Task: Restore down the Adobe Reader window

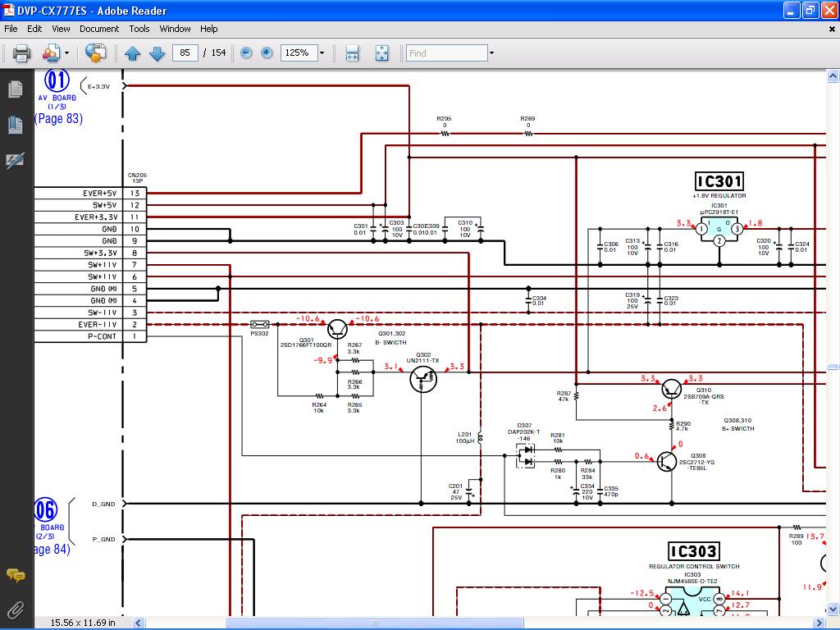Action: pyautogui.click(x=810, y=10)
